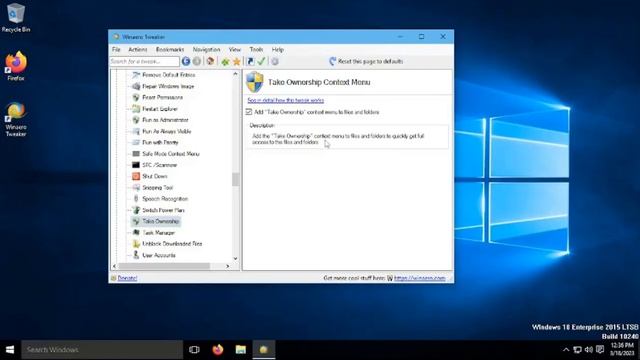Click the Search for a tweak field
This screenshot has width=640, height=360.
(144, 61)
